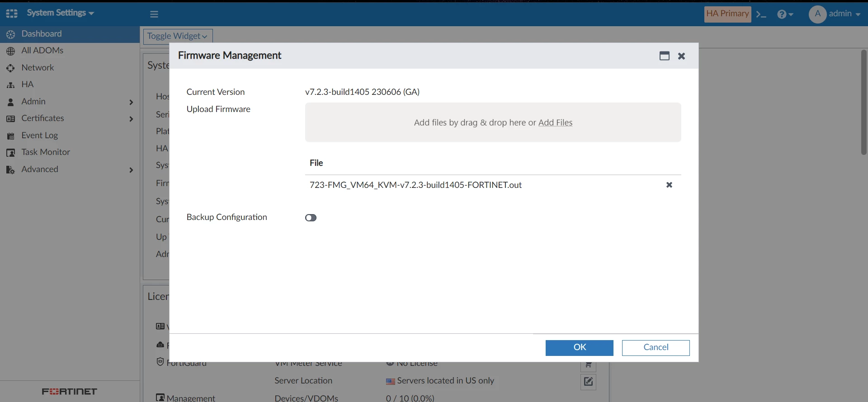Expand the Certificates submenu chevron
The image size is (868, 402).
click(x=131, y=119)
